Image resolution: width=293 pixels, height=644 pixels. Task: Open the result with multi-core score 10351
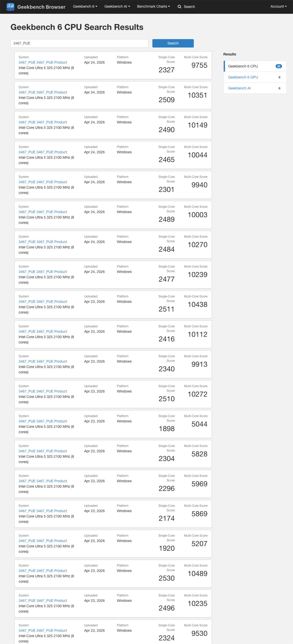click(x=43, y=93)
